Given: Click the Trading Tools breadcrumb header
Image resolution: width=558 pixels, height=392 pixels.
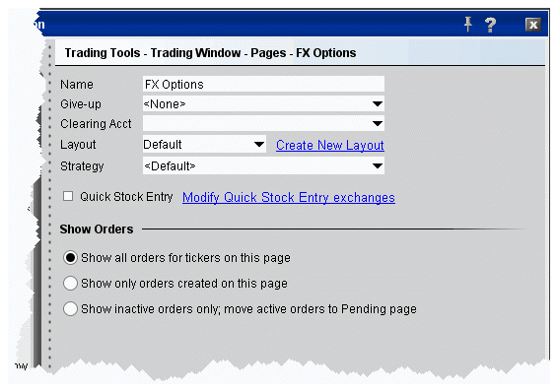Looking at the screenshot, I should tap(210, 53).
